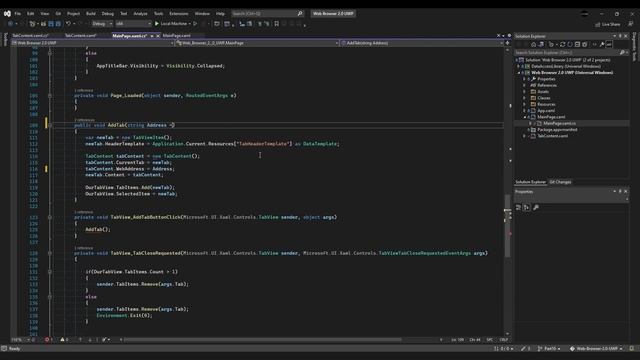Image resolution: width=640 pixels, height=360 pixels.
Task: Open the Edit menu
Action: point(31,13)
